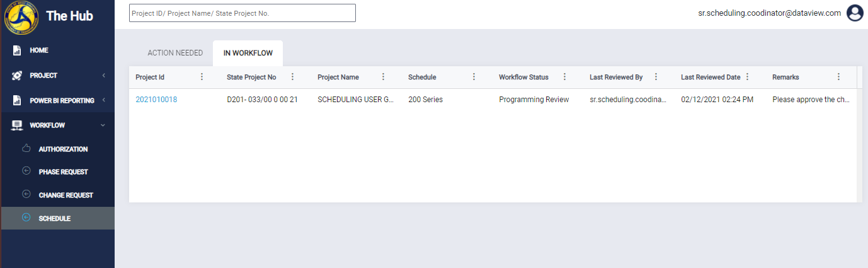The height and width of the screenshot is (268, 868).
Task: Select the 200 Series cell
Action: pyautogui.click(x=425, y=100)
